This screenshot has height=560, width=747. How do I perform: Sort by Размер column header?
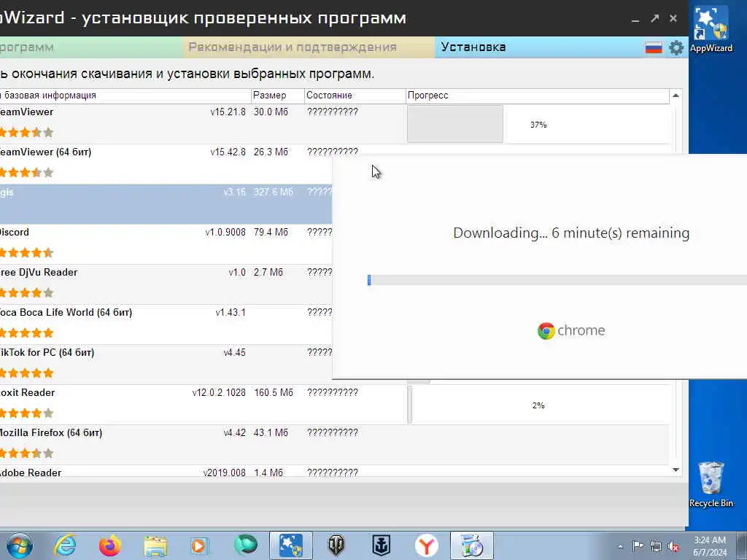(x=278, y=96)
